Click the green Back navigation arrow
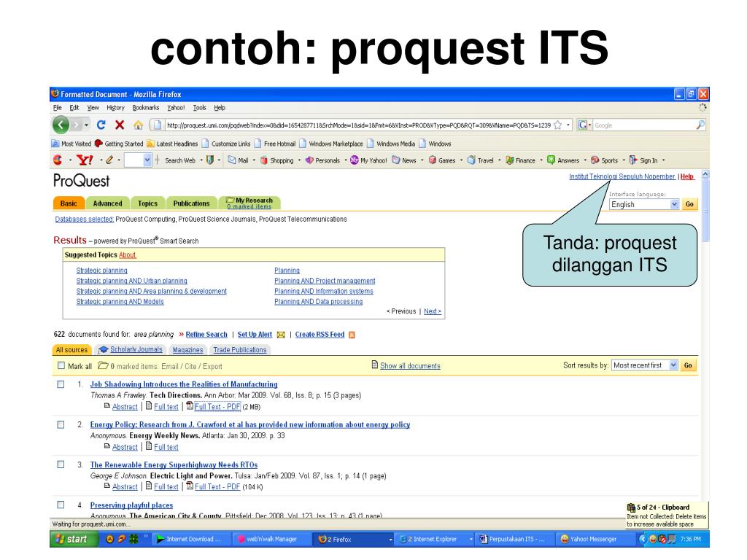 tap(61, 125)
